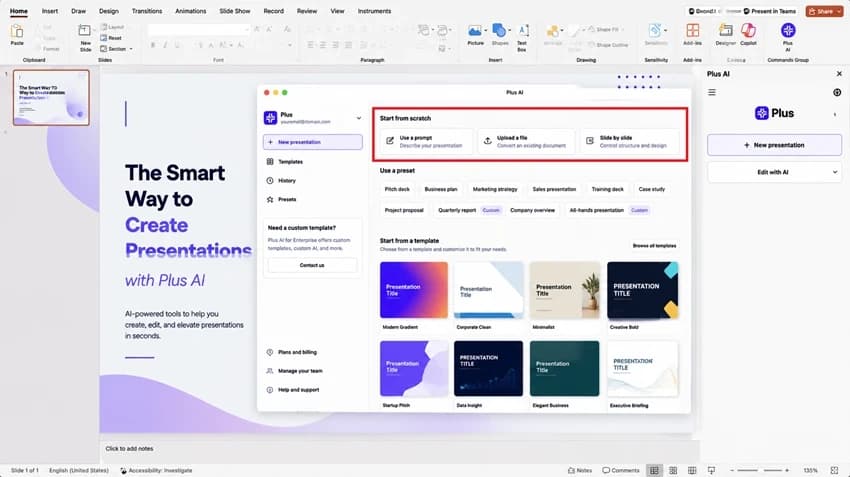Click the zoom out minus icon
This screenshot has width=850, height=477.
click(732, 470)
